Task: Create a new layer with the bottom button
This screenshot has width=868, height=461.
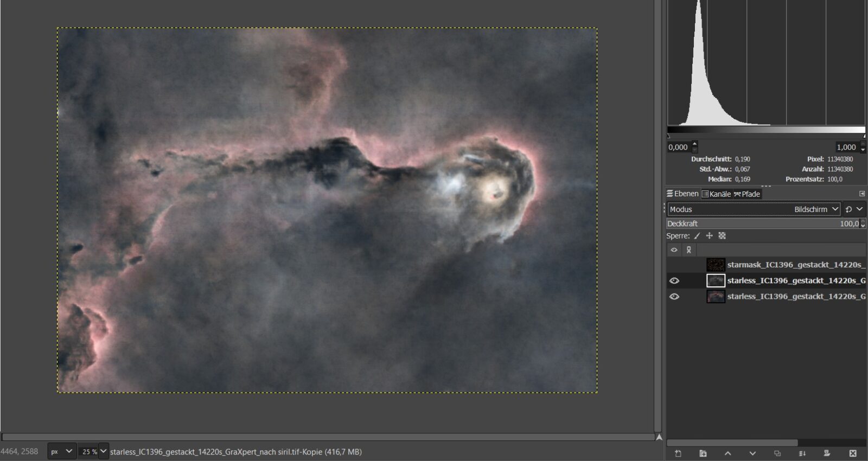Action: coord(678,453)
